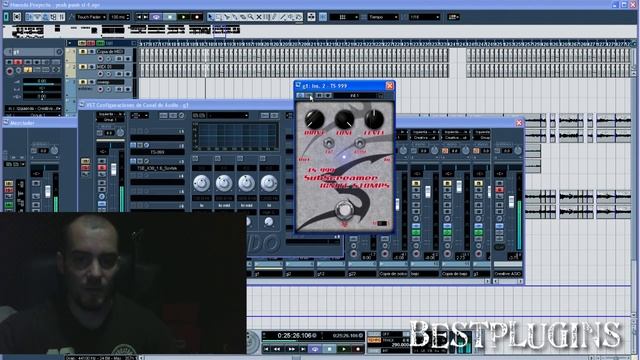Enable the first EQ band
The image size is (640, 360).
(195, 158)
